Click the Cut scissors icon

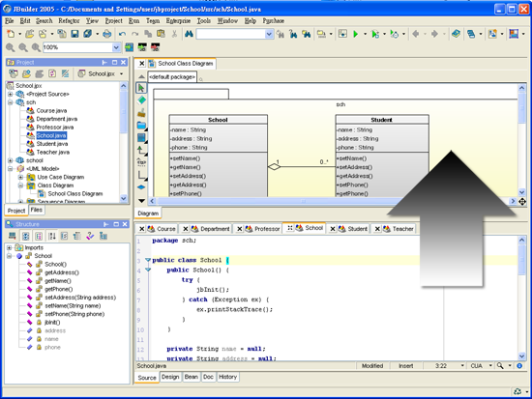click(x=174, y=34)
